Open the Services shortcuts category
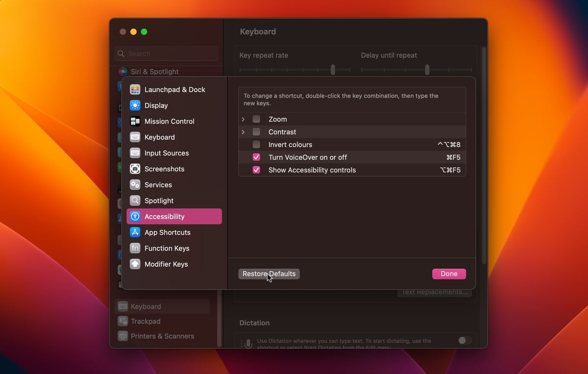Screen dimensions: 588x374 (x=158, y=185)
